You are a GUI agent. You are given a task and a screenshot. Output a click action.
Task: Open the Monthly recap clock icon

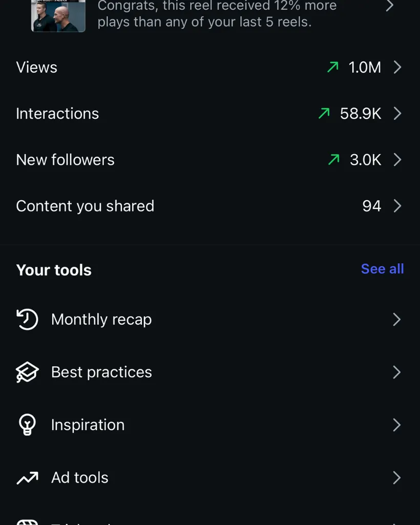point(27,319)
